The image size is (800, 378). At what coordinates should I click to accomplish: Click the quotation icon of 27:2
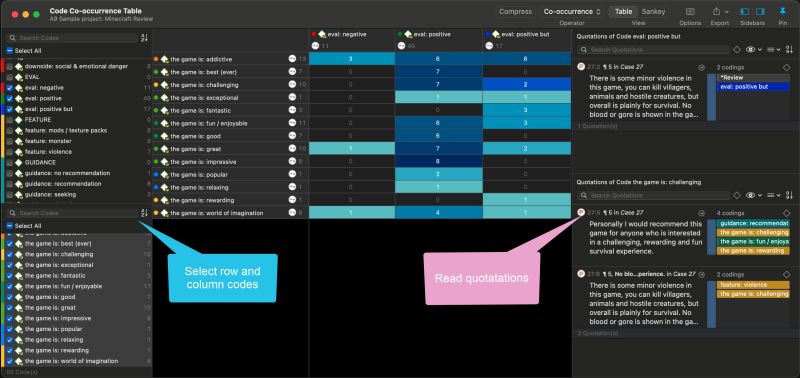pyautogui.click(x=581, y=67)
